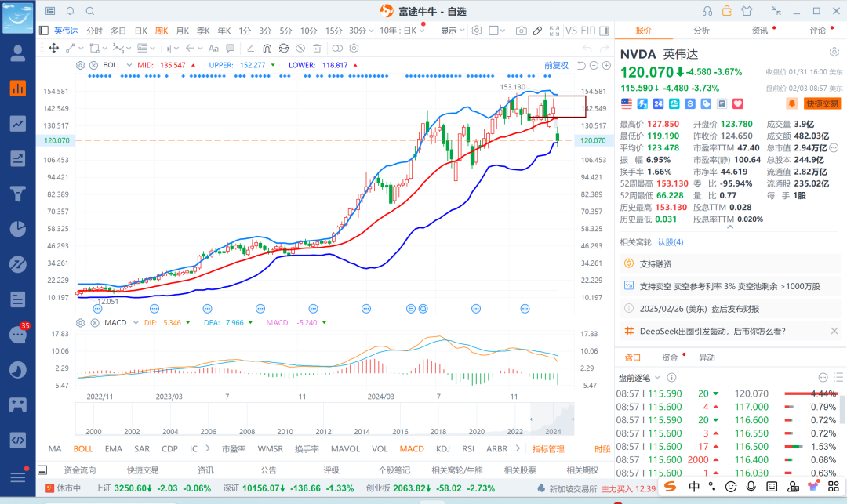Toggle the EMA indicator
Image resolution: width=847 pixels, height=504 pixels.
coord(114,449)
